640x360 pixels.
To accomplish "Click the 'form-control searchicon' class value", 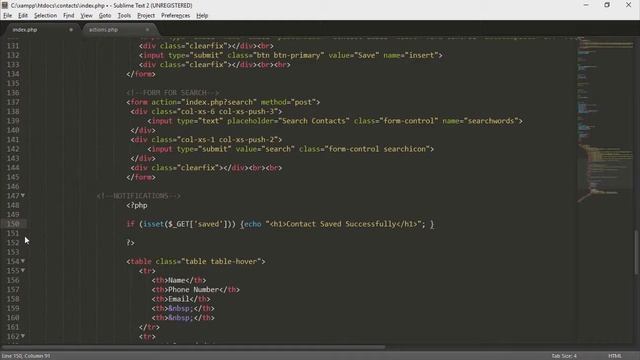I will (377, 149).
